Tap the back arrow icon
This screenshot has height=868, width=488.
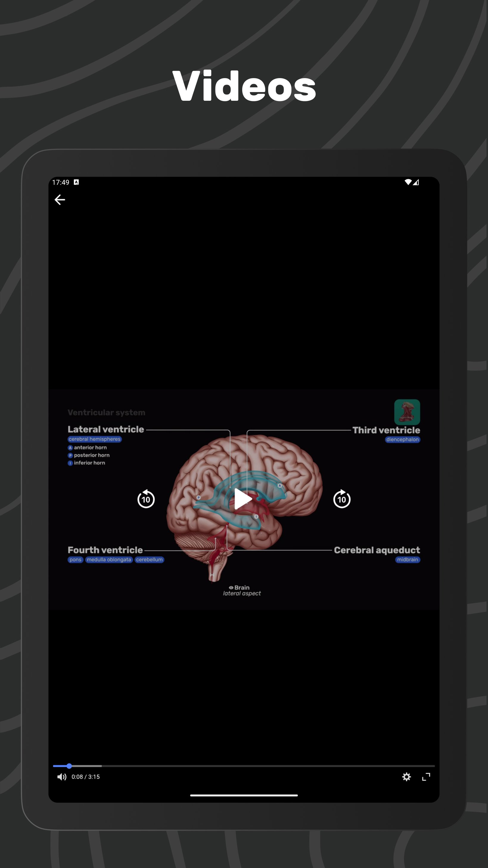click(60, 199)
